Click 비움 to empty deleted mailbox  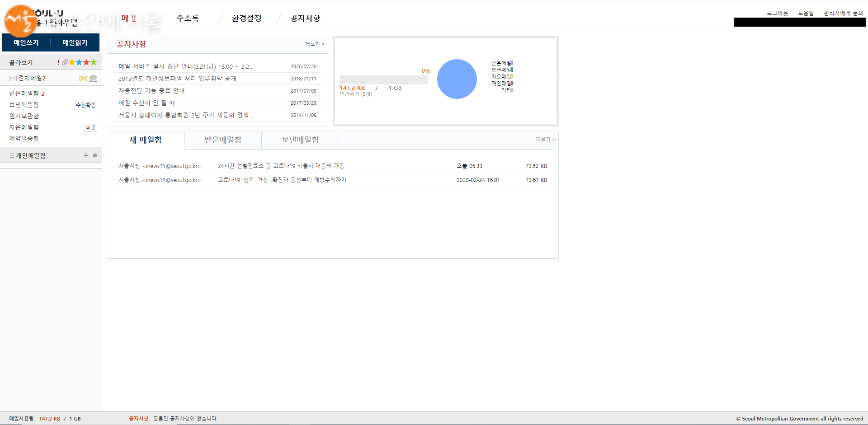coord(91,128)
